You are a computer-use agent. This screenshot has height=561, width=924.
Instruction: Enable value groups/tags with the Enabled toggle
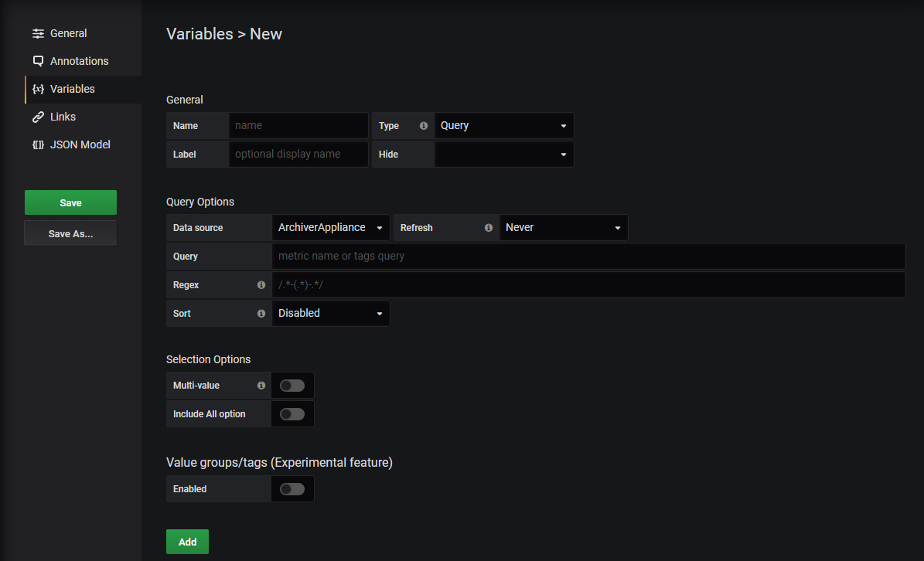pyautogui.click(x=292, y=488)
